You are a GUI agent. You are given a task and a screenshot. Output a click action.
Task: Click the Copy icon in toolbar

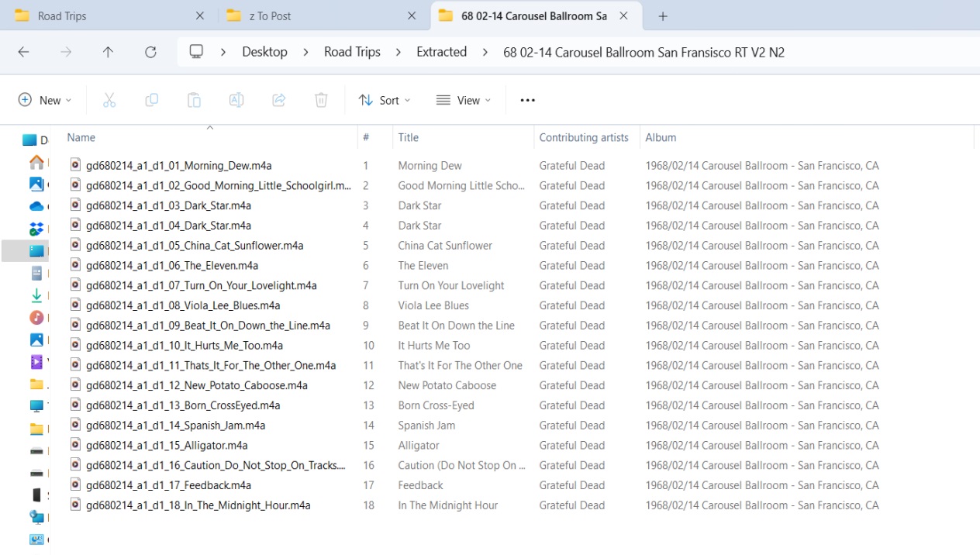click(152, 100)
